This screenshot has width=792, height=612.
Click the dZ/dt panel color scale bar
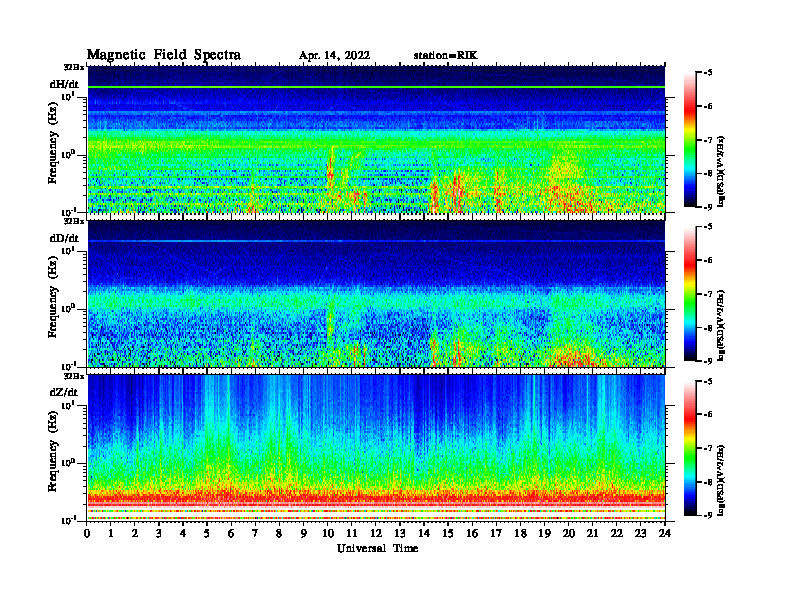[x=690, y=448]
